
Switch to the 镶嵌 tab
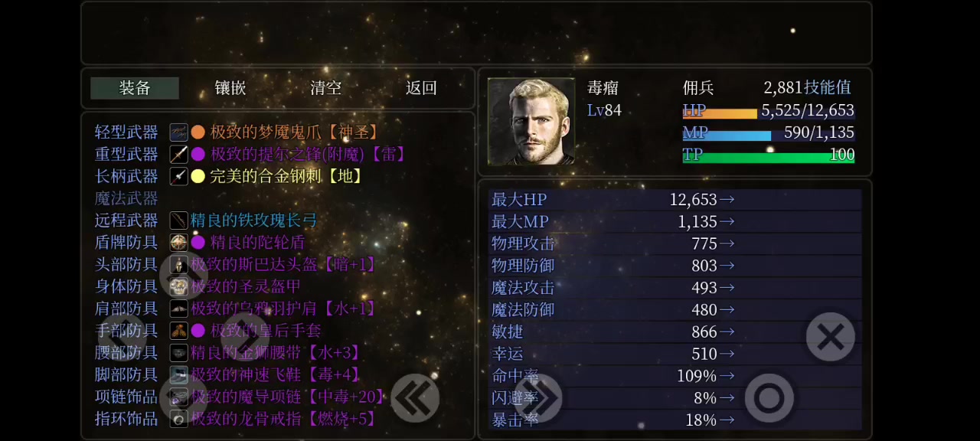(230, 88)
